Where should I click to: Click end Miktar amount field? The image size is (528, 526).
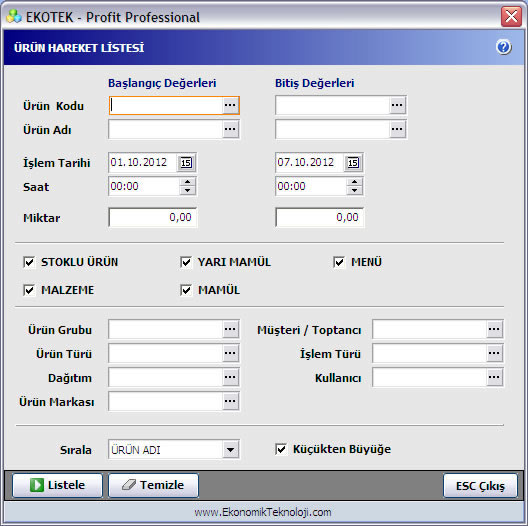320,217
